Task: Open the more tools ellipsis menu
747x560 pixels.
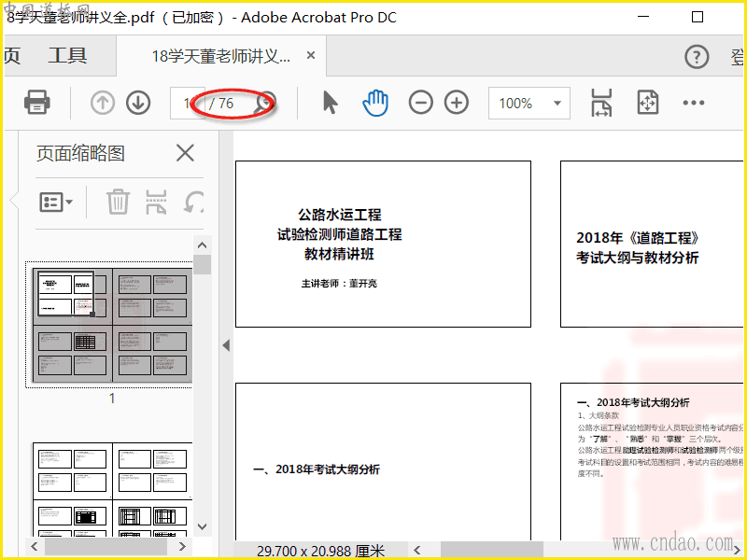Action: tap(694, 103)
